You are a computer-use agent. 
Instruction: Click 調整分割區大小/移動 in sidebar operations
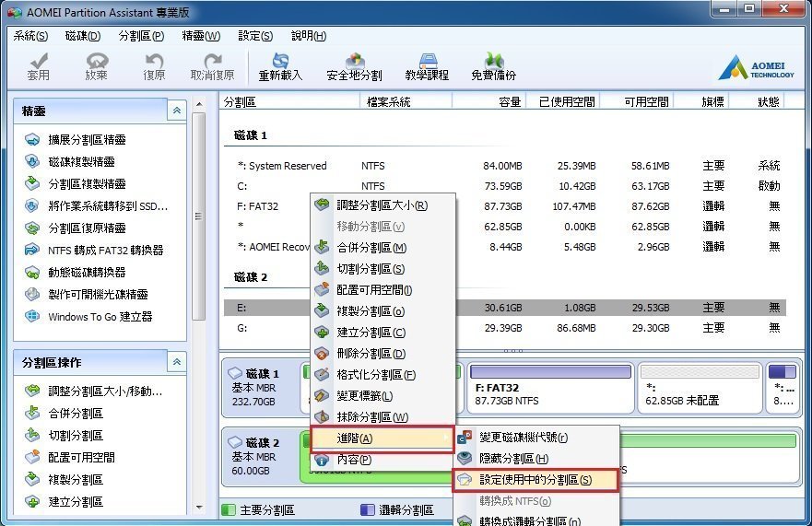(x=94, y=391)
